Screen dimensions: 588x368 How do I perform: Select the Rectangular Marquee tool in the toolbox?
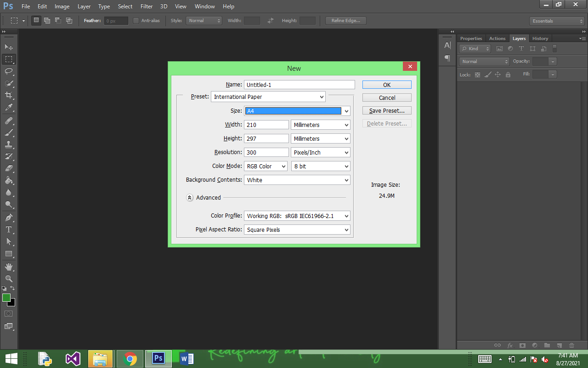point(9,59)
